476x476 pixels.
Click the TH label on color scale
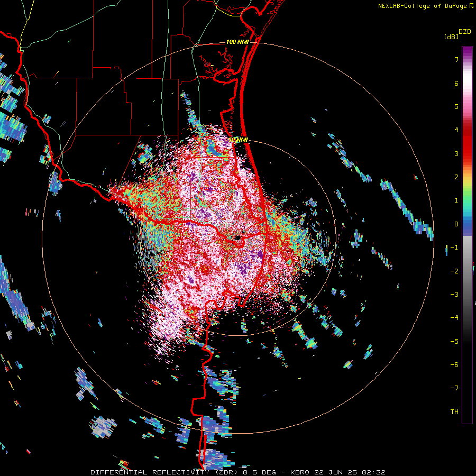pyautogui.click(x=454, y=412)
